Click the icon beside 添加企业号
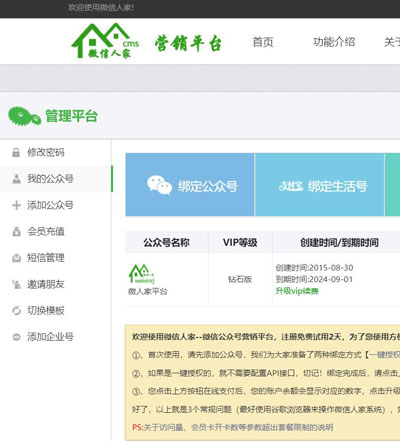400x441 pixels. pyautogui.click(x=16, y=337)
